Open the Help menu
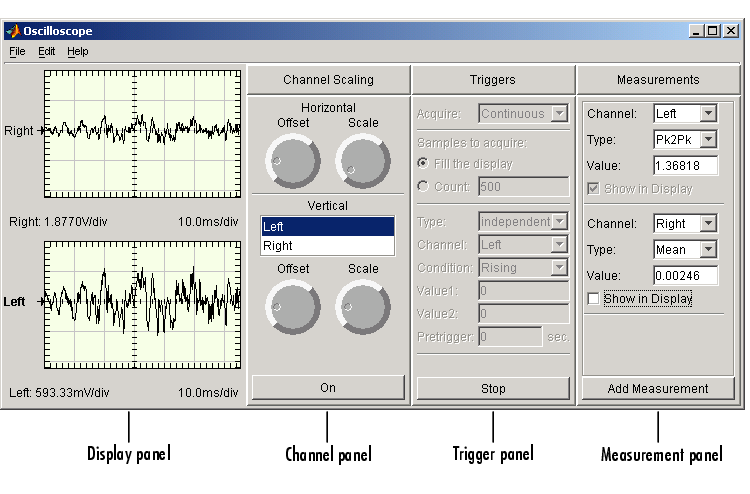This screenshot has height=494, width=750. [77, 51]
